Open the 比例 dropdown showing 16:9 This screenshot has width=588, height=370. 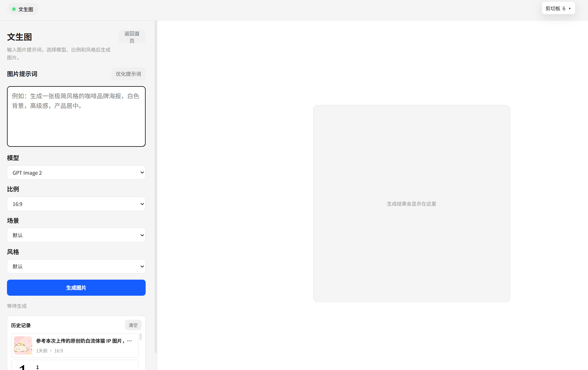coord(76,204)
